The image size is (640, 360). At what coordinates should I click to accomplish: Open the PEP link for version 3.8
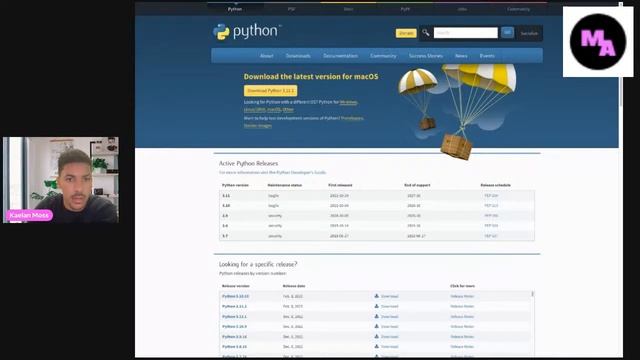pyautogui.click(x=491, y=226)
